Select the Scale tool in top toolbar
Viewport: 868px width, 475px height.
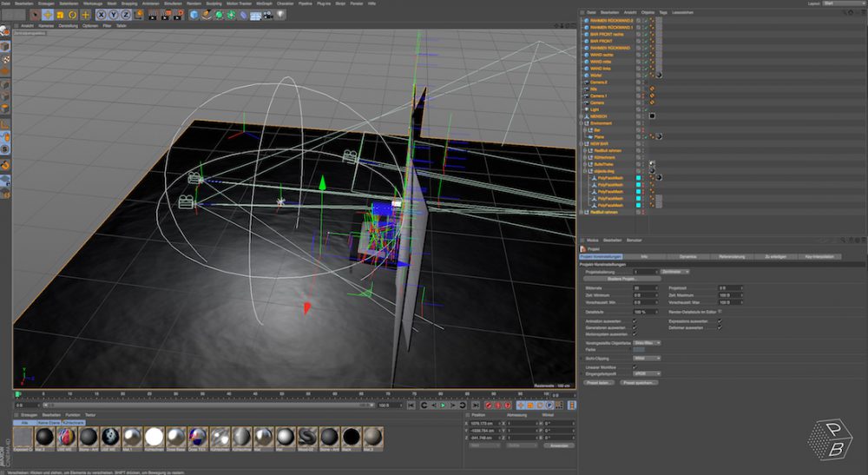(x=60, y=15)
